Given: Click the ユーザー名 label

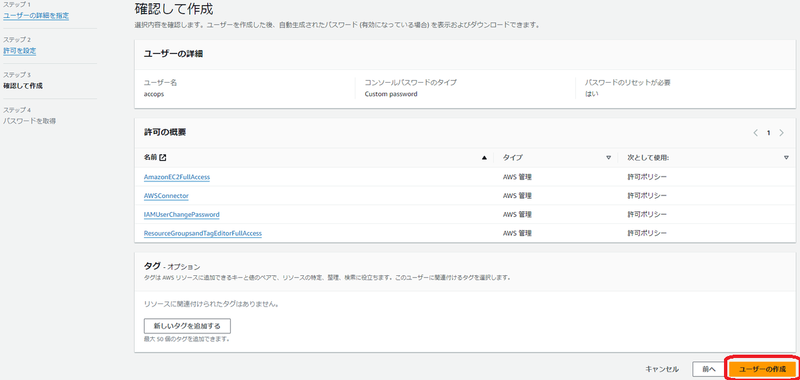Looking at the screenshot, I should [160, 82].
